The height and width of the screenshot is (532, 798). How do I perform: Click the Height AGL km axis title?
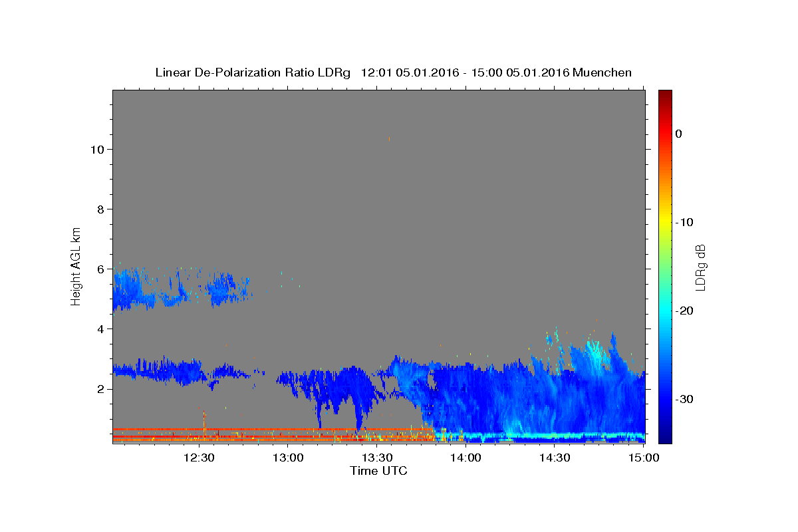pyautogui.click(x=76, y=265)
